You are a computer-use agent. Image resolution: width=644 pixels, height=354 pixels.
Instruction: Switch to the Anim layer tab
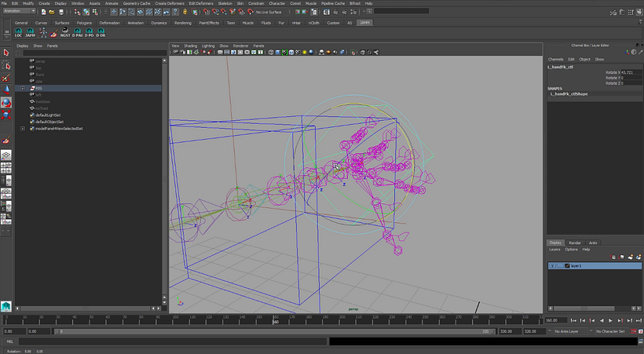tap(593, 243)
